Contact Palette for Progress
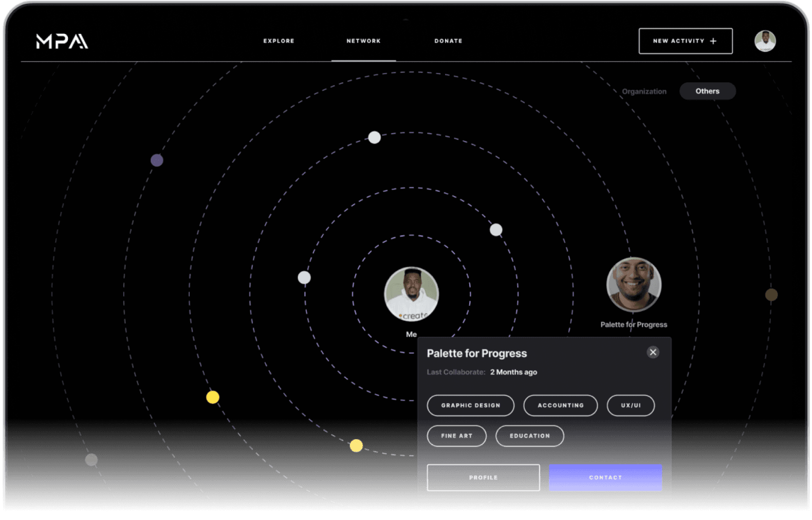812x520 pixels. [x=605, y=477]
